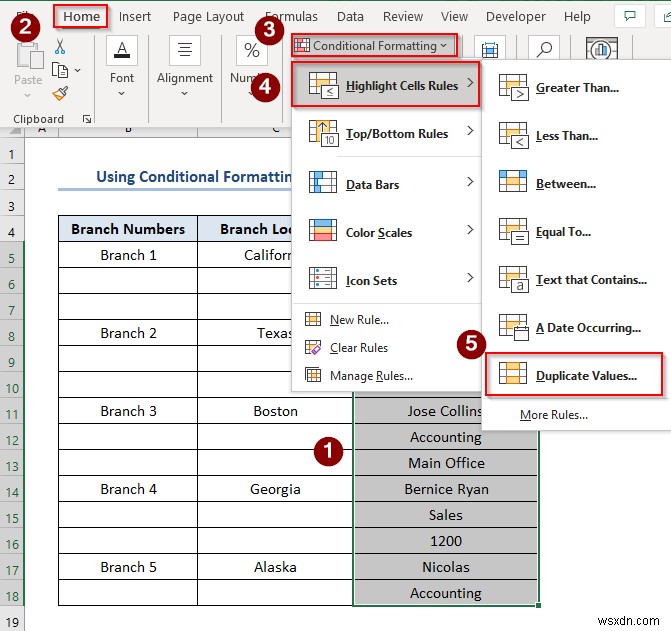Expand the Paste options arrow
671x631 pixels.
27,95
